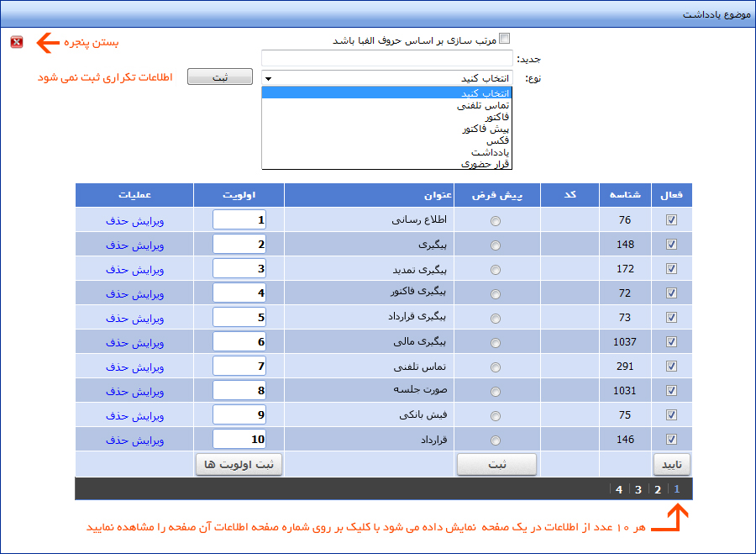Click حذف for the پیگیری مالی row
The height and width of the screenshot is (554, 756).
(x=117, y=343)
